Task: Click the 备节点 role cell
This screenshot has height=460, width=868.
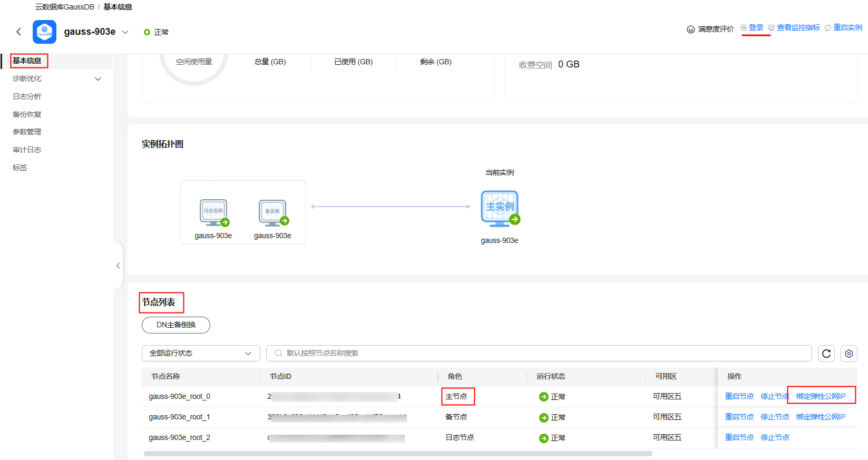Action: (x=456, y=417)
